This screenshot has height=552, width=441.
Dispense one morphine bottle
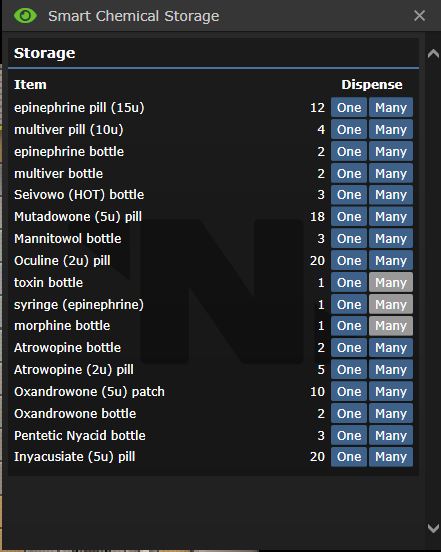349,326
